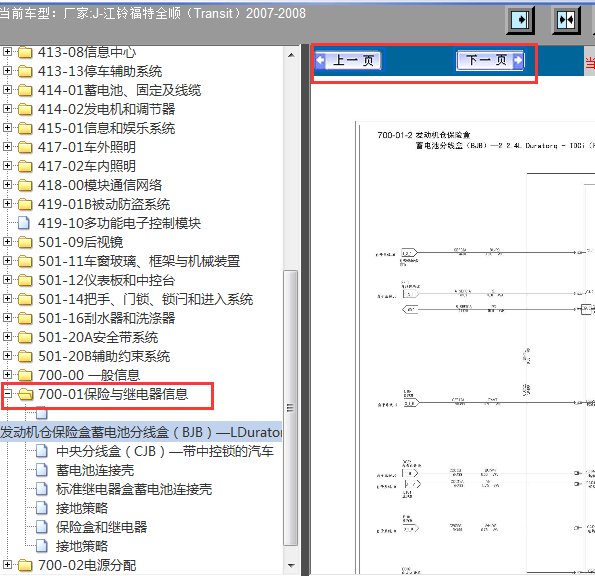Open 发动机仓保险盒蓄电池分线盒（BJB）document

141,432
